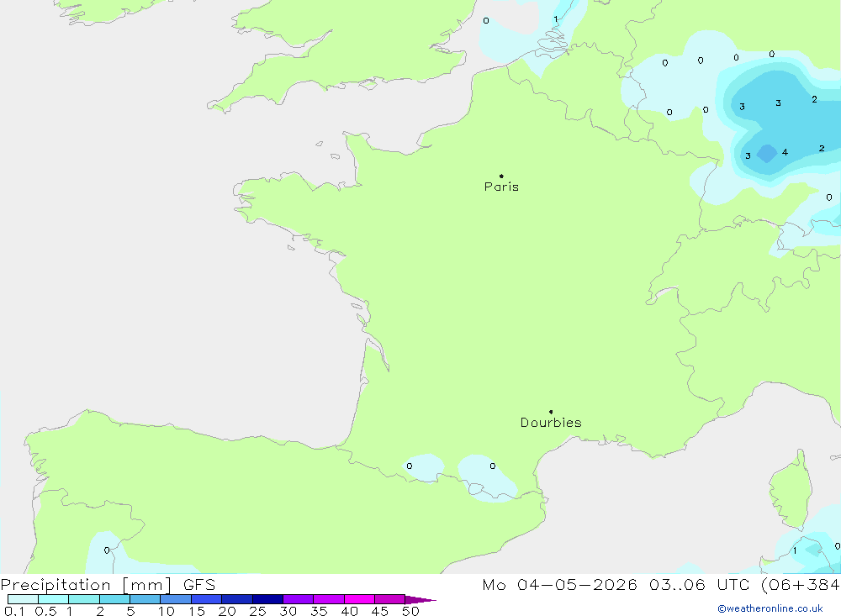Pick the 1–2 mm legend color swatch
The width and height of the screenshot is (841, 616).
tap(84, 599)
